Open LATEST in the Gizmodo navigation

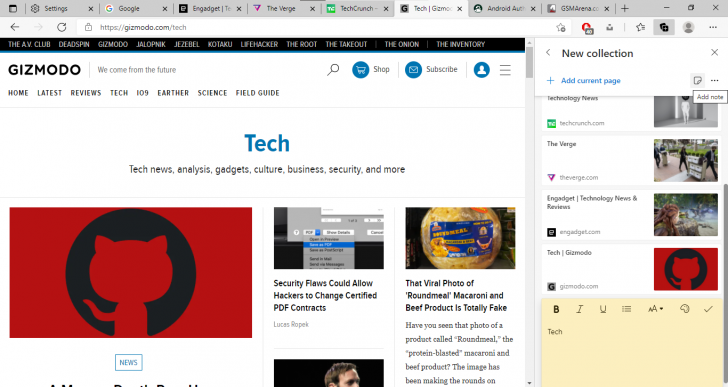coord(50,93)
